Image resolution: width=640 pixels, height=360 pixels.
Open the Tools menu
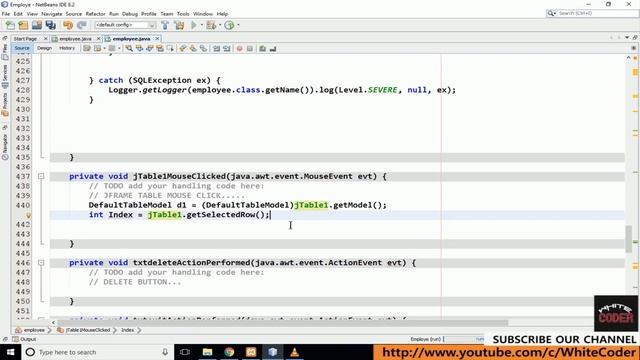coord(183,14)
